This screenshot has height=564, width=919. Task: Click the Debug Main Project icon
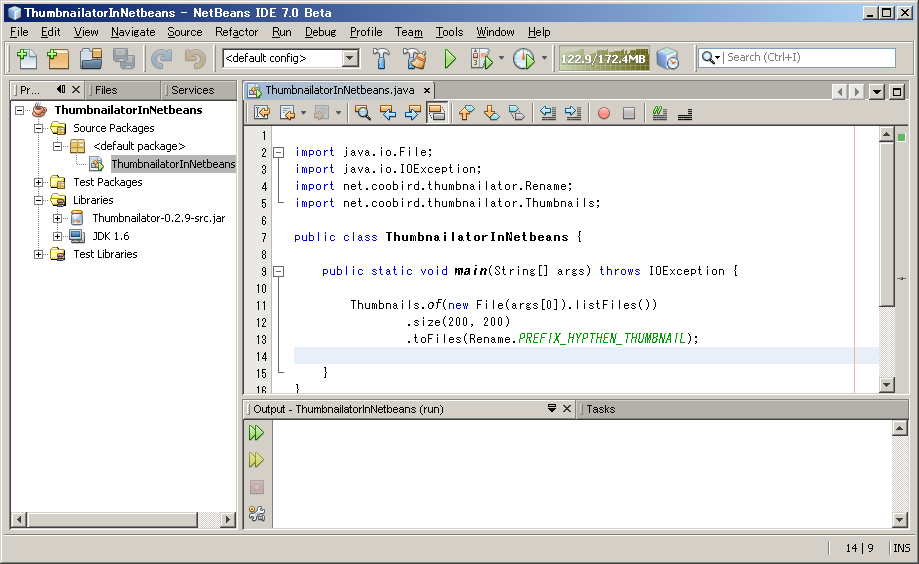(482, 59)
